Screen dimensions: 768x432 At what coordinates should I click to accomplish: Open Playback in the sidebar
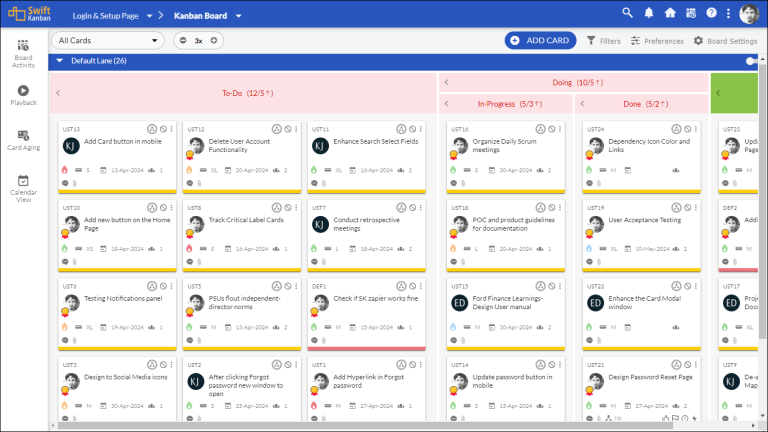tap(23, 95)
